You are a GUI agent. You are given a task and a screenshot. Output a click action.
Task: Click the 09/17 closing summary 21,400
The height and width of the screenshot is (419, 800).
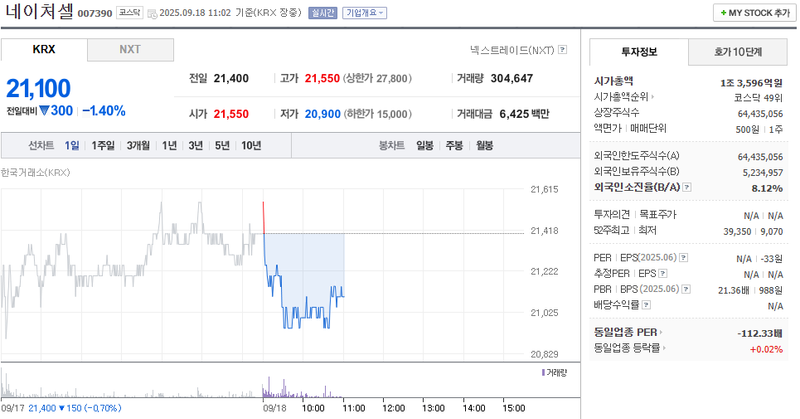(x=42, y=408)
